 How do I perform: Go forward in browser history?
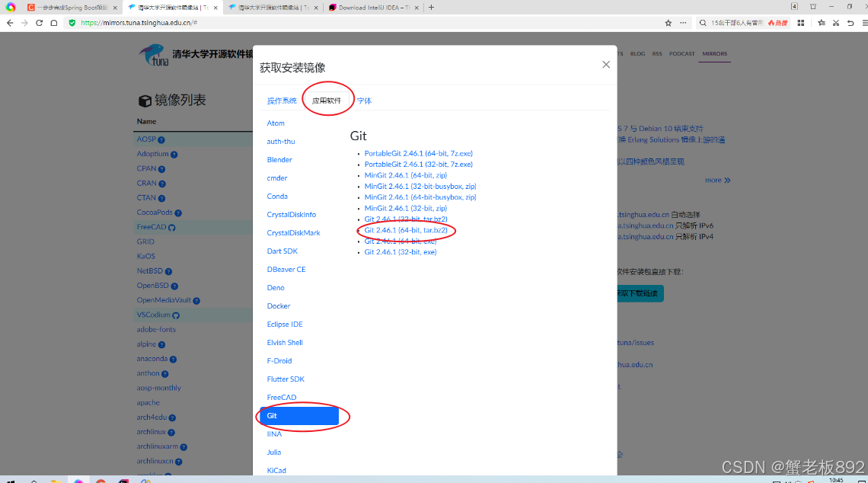point(24,23)
